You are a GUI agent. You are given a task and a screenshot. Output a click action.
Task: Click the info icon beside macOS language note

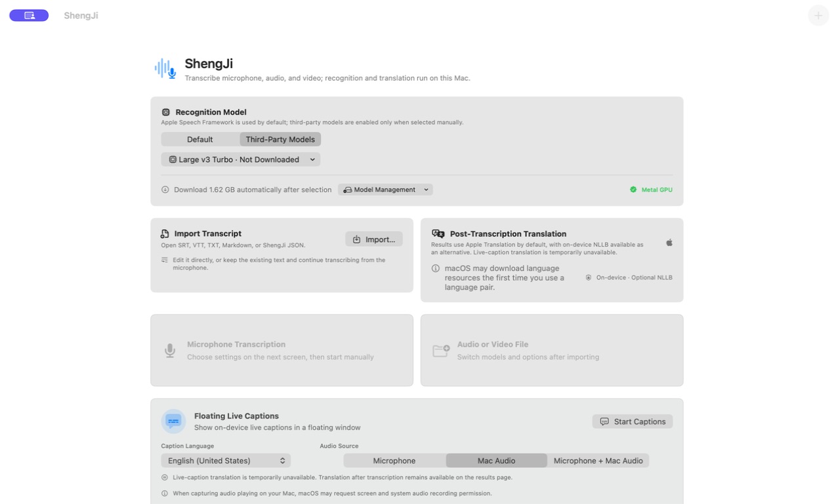pyautogui.click(x=436, y=268)
